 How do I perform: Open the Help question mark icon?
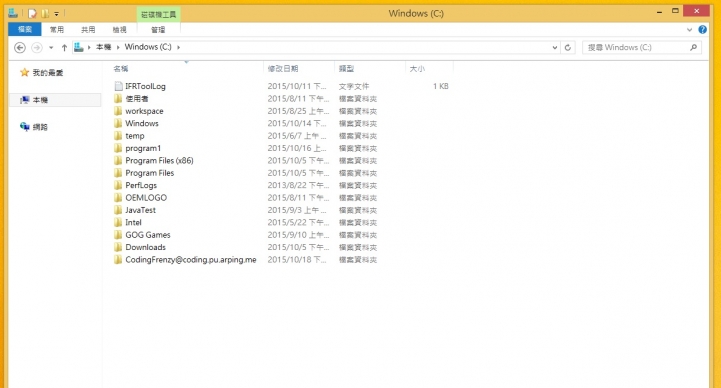click(x=702, y=29)
